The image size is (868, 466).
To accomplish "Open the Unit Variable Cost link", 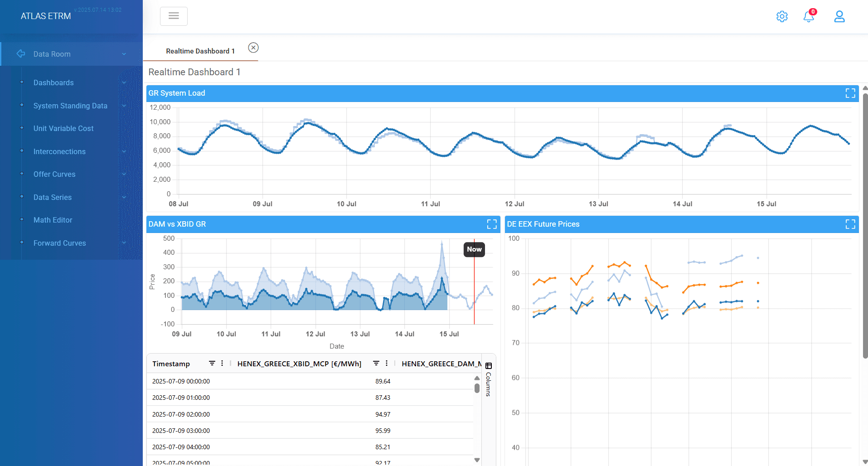I will (x=63, y=128).
